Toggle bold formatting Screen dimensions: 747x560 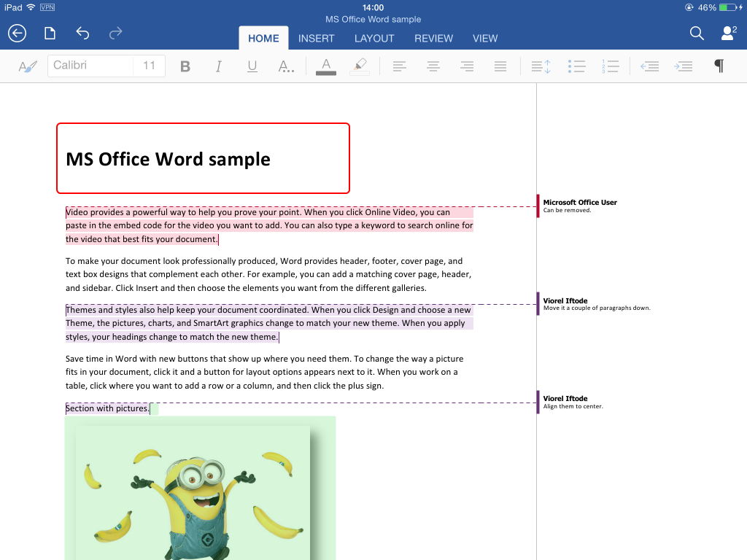(x=185, y=66)
